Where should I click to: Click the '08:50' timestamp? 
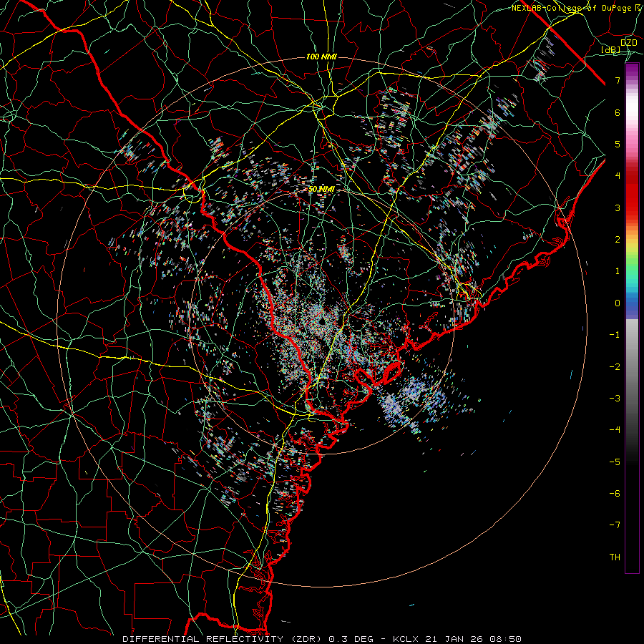[507, 639]
